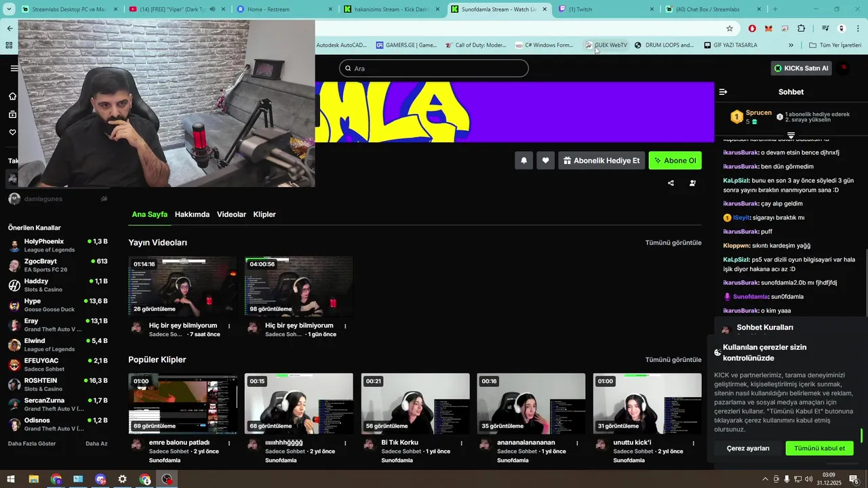Open Tüm Yer İşaretleri bookmarks folder
The width and height of the screenshot is (868, 488).
(x=835, y=45)
